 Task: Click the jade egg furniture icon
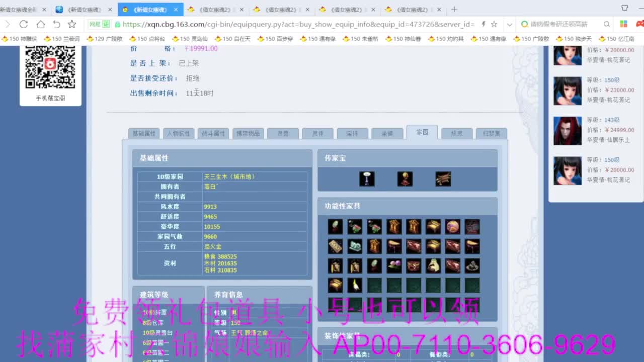click(x=374, y=265)
